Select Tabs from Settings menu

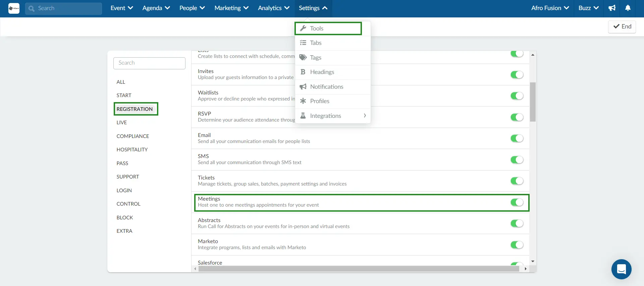(x=333, y=43)
